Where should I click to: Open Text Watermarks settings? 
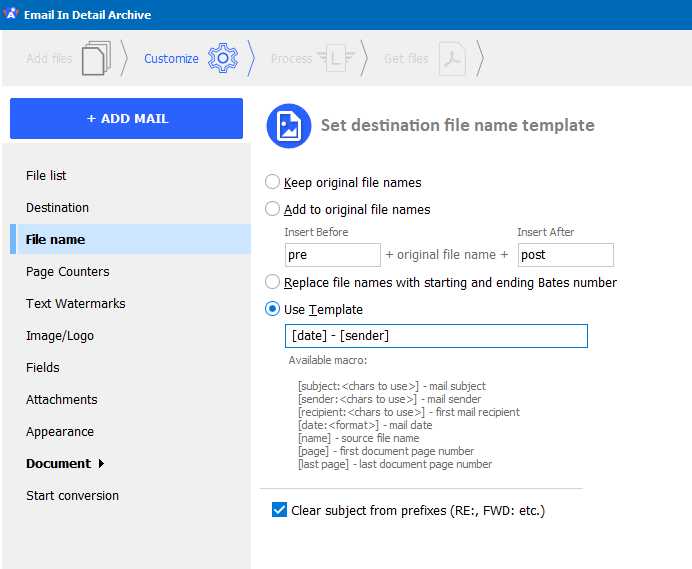tap(75, 304)
